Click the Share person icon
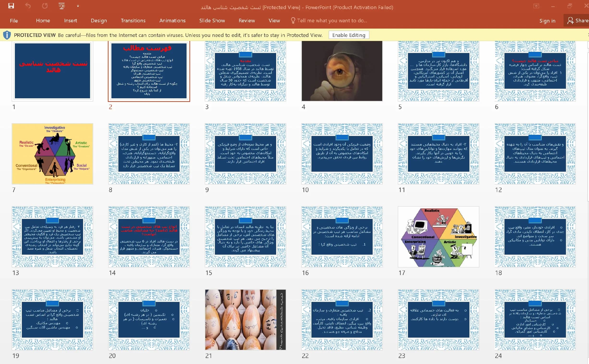This screenshot has height=364, width=589. [x=570, y=20]
